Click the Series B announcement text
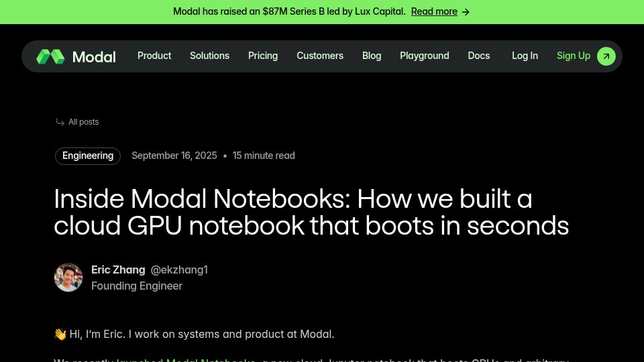 289,11
